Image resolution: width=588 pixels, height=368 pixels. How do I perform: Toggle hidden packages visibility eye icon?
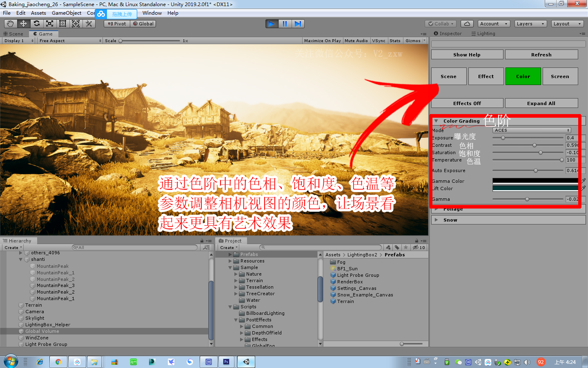(419, 247)
